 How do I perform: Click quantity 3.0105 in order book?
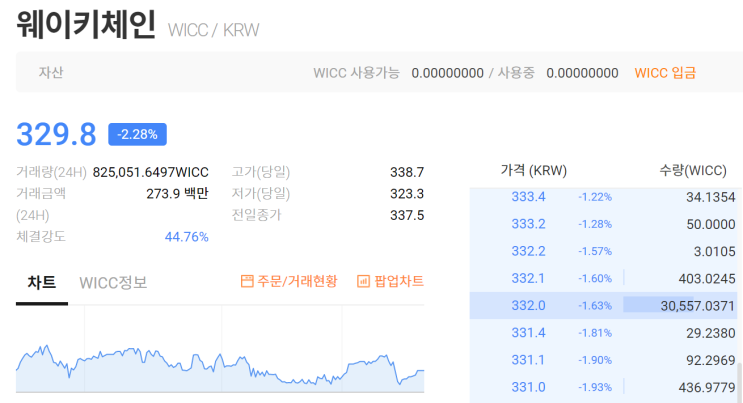pyautogui.click(x=715, y=251)
